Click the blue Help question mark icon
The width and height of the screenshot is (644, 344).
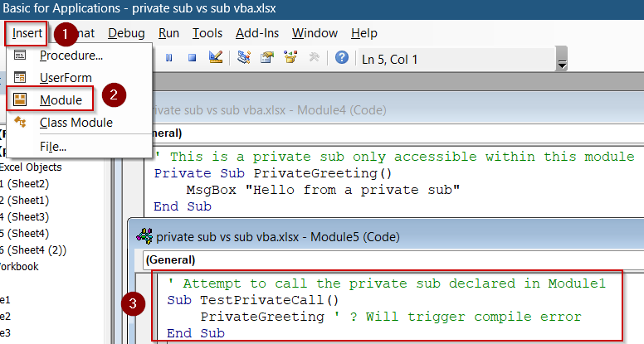point(341,58)
